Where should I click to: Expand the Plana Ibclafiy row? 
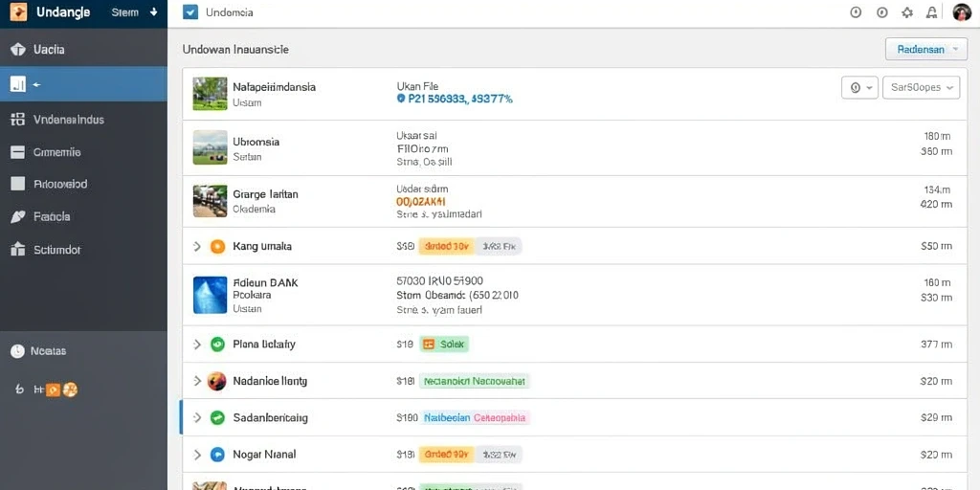(197, 345)
